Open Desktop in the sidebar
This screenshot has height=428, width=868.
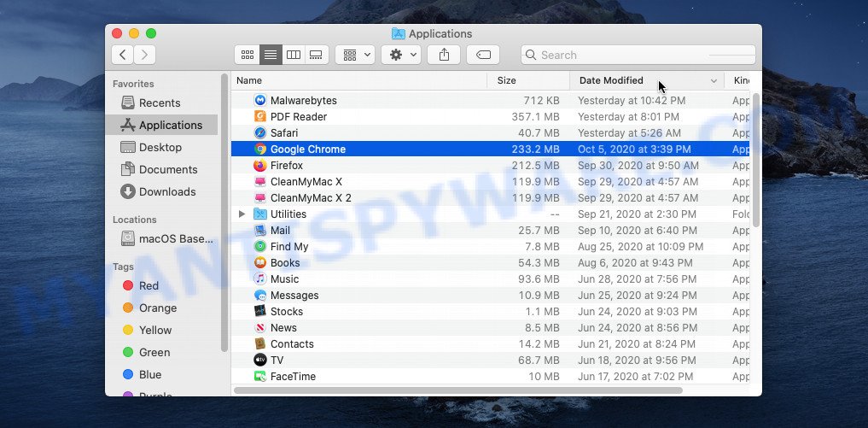tap(161, 147)
